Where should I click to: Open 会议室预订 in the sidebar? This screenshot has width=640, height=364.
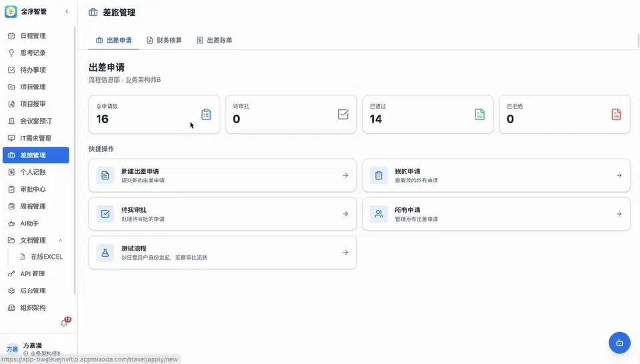coord(36,121)
